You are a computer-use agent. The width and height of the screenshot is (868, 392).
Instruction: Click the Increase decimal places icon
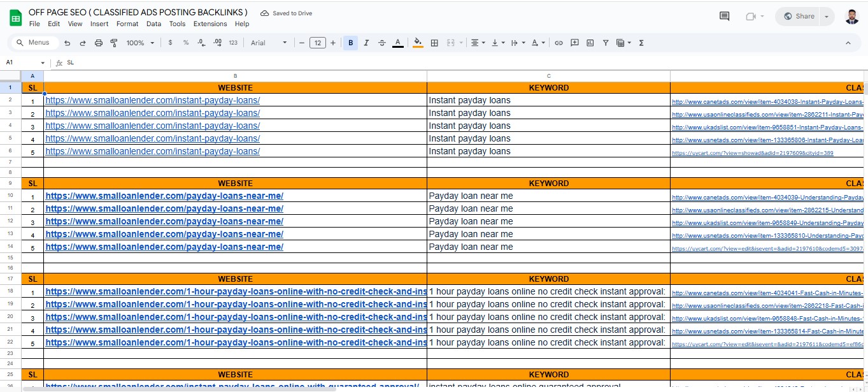pos(218,43)
